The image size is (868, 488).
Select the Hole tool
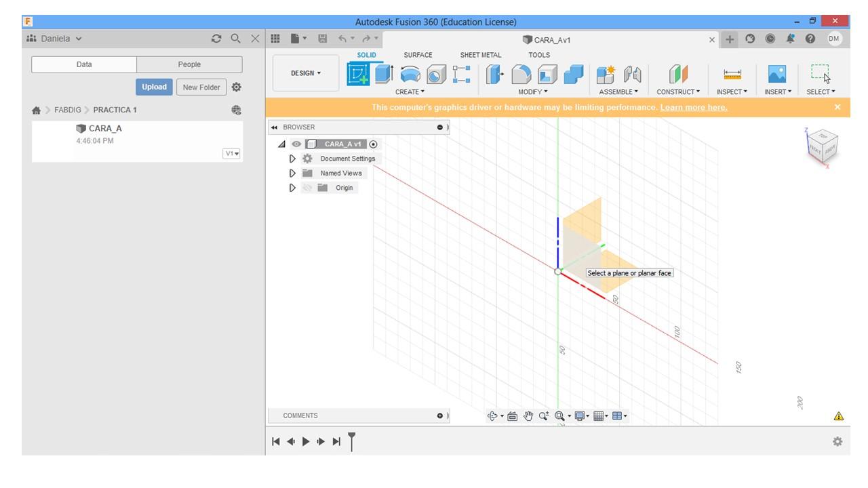436,75
